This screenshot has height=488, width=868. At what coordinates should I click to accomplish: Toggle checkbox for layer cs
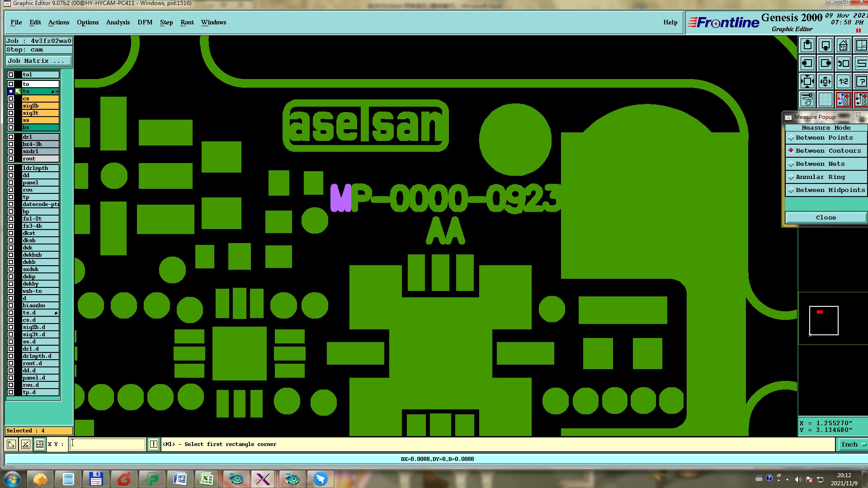[11, 99]
